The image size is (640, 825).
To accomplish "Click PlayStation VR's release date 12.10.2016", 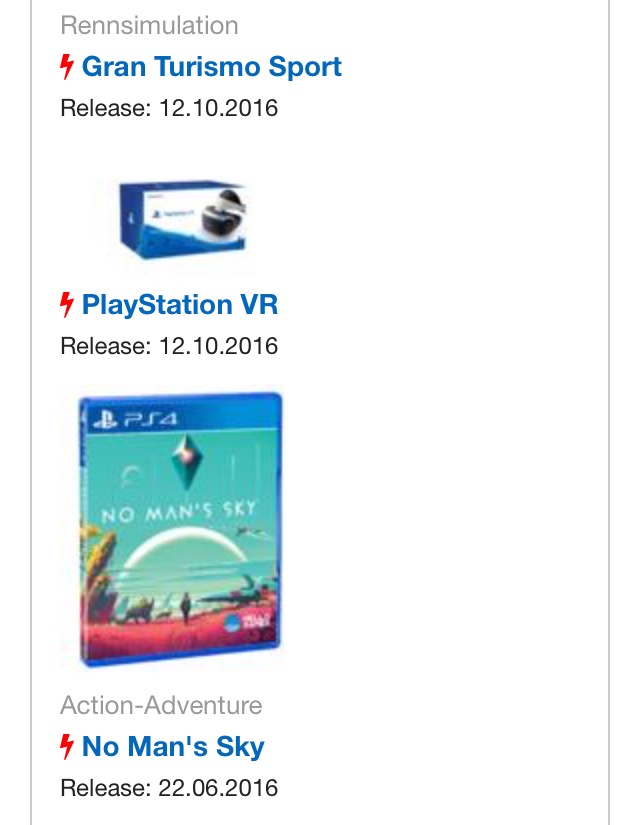I will (218, 346).
